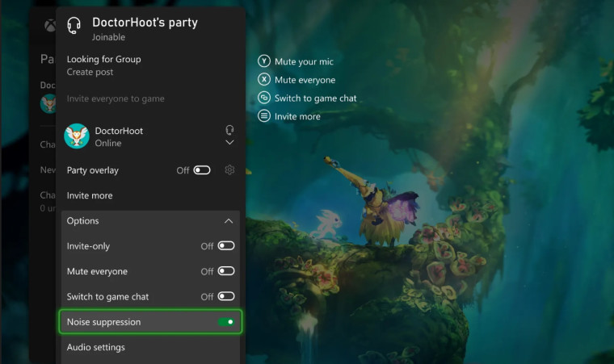Viewport: 614px width, 364px height.
Task: Open Party overlay settings gear
Action: click(x=229, y=170)
